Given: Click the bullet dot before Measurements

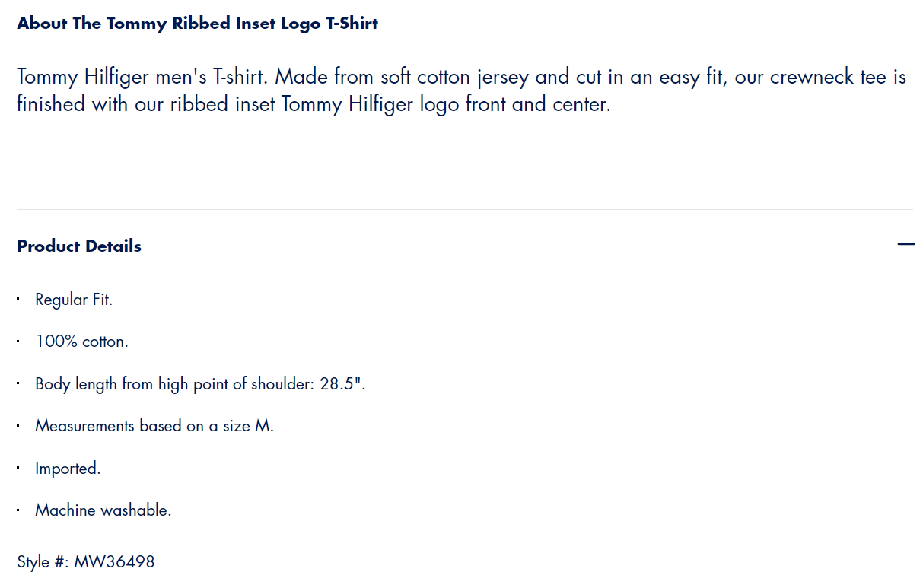Looking at the screenshot, I should [x=18, y=426].
